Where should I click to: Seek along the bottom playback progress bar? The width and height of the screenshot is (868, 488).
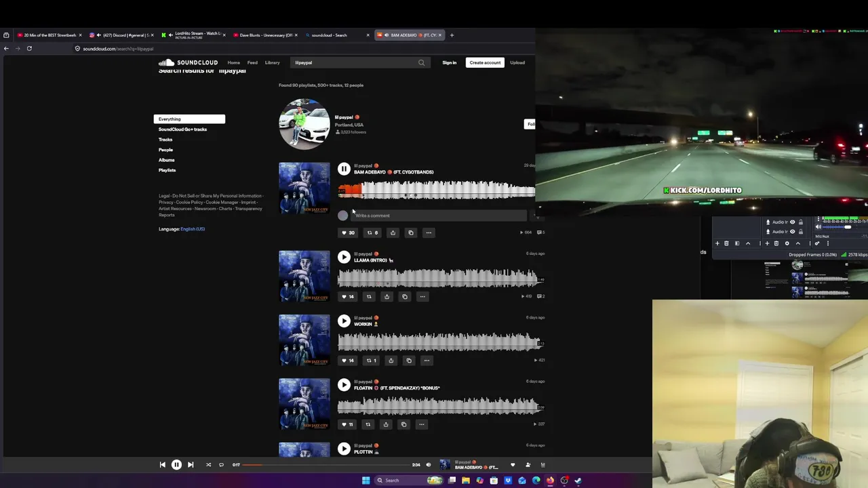click(326, 465)
